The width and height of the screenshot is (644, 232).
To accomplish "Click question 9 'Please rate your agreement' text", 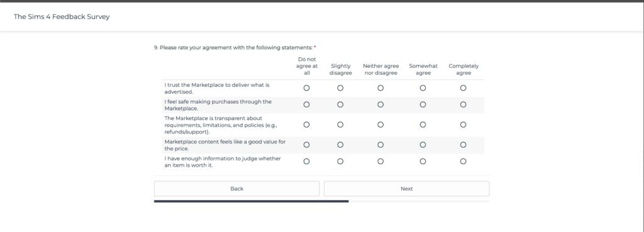I will pyautogui.click(x=235, y=48).
